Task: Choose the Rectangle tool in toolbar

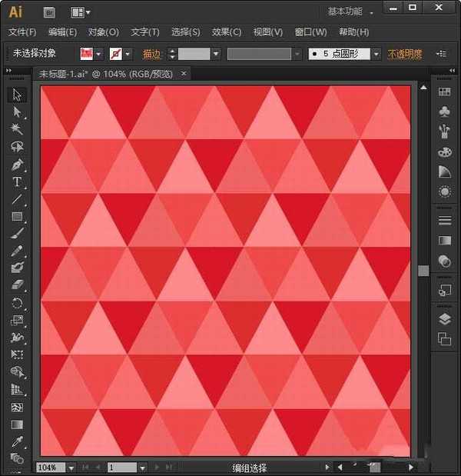Action: pyautogui.click(x=17, y=217)
